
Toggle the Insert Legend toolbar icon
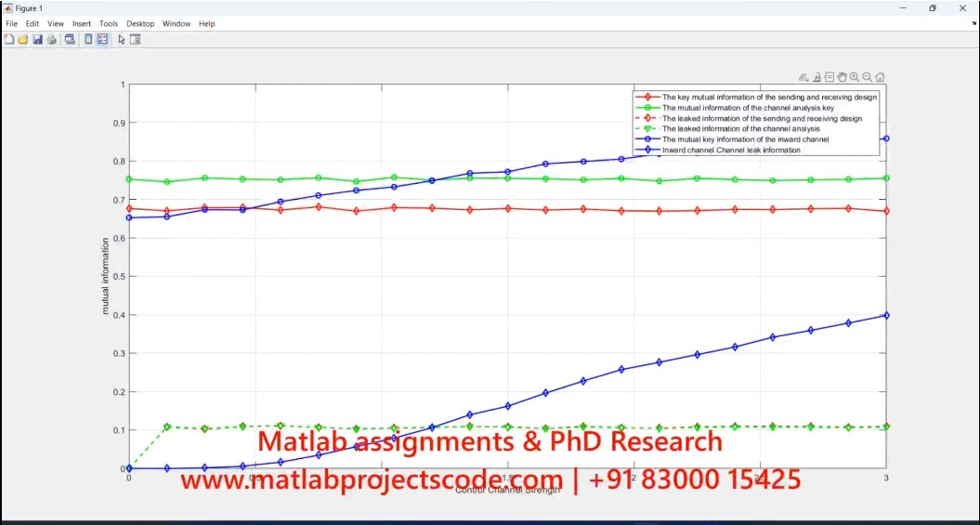pos(102,39)
